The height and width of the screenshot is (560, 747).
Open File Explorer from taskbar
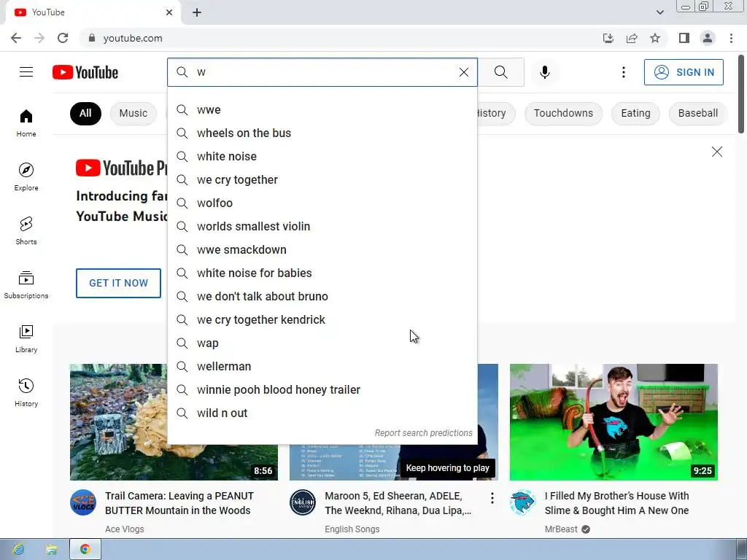tap(52, 550)
